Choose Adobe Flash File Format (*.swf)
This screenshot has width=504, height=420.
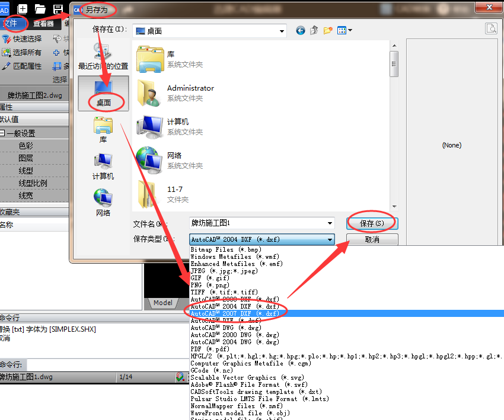click(249, 384)
